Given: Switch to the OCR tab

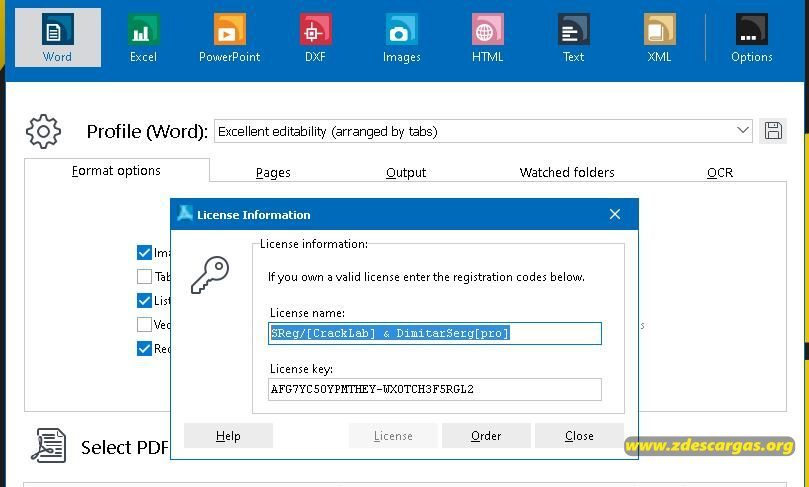Looking at the screenshot, I should click(720, 172).
